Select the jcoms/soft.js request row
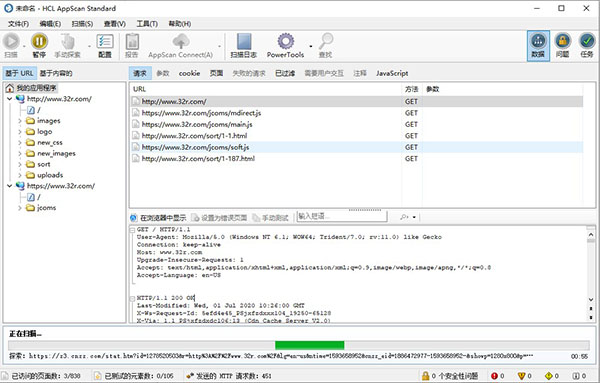 coord(356,147)
